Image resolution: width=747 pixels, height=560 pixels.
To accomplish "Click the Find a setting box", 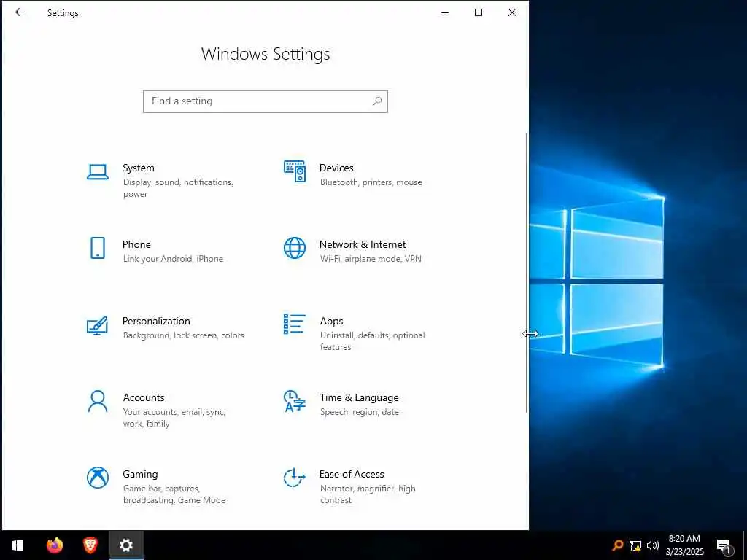I will [266, 101].
